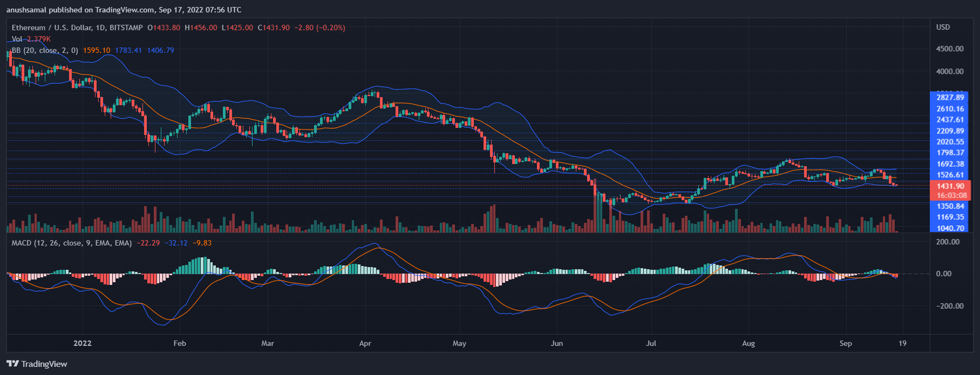
Task: Select the 2020.55 price level tag
Action: tap(950, 142)
